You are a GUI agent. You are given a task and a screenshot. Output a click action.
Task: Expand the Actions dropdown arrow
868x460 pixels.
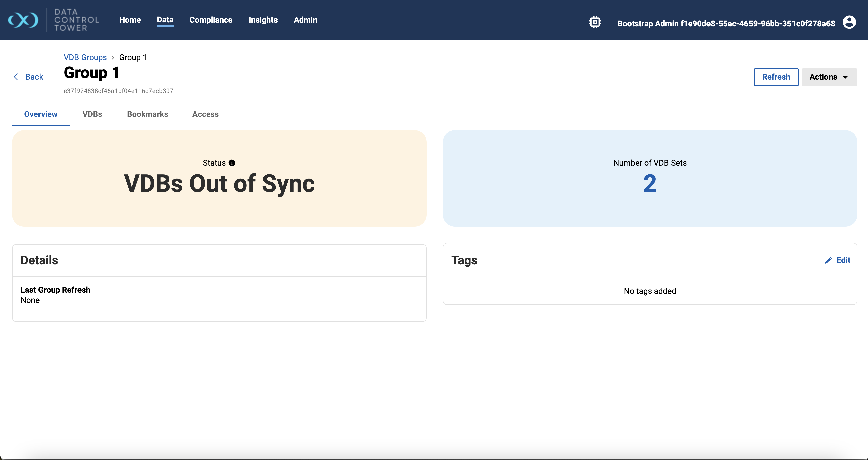(845, 77)
